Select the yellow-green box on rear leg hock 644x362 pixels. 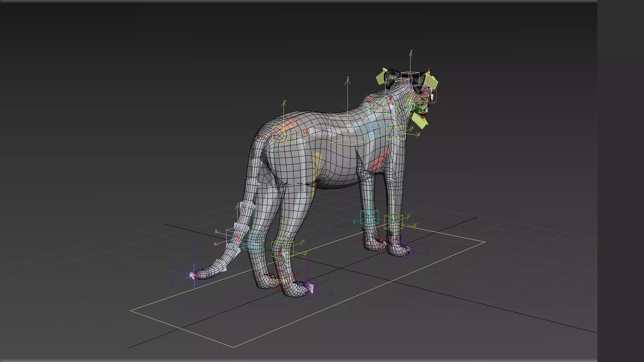[x=282, y=249]
